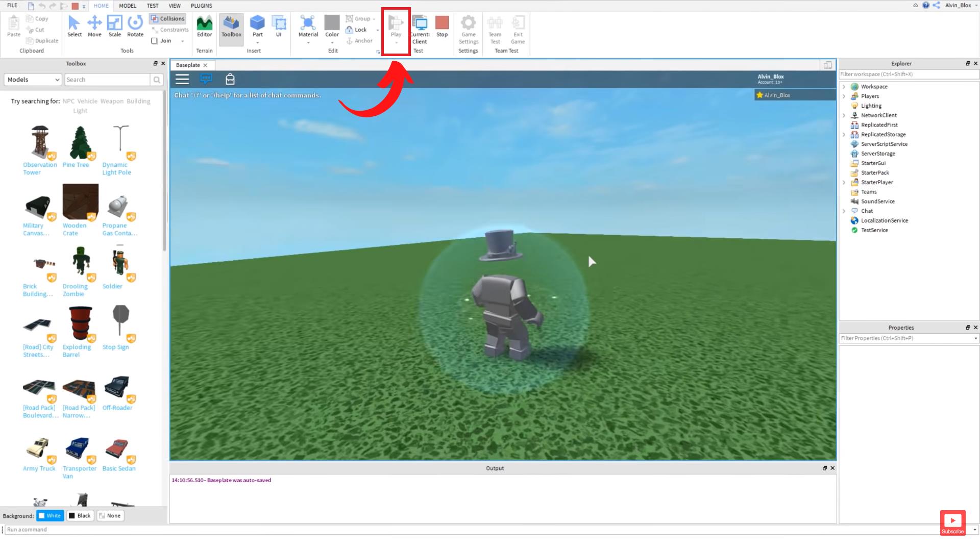The image size is (980, 551).
Task: Click the Paste clipboard icon
Action: click(x=14, y=27)
